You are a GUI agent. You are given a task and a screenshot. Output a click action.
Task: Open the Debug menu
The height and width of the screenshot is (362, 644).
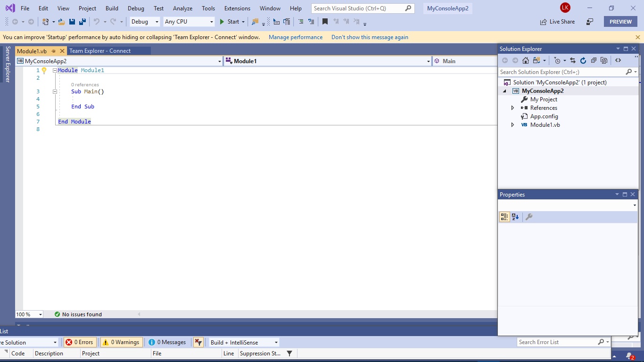pyautogui.click(x=136, y=8)
